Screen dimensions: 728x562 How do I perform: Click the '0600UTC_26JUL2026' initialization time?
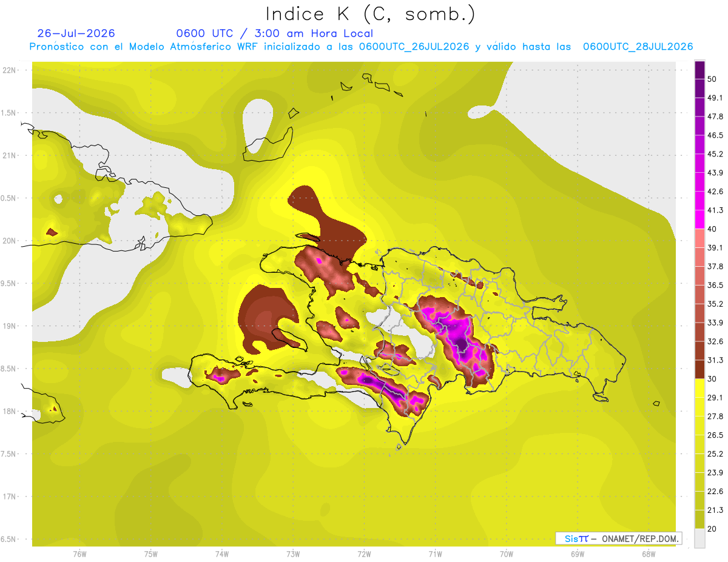pos(414,47)
